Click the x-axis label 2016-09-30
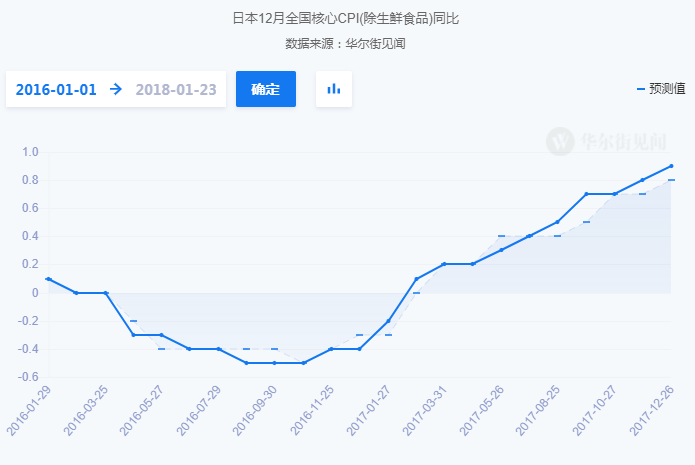Viewport: 695px width, 465px height. (255, 410)
